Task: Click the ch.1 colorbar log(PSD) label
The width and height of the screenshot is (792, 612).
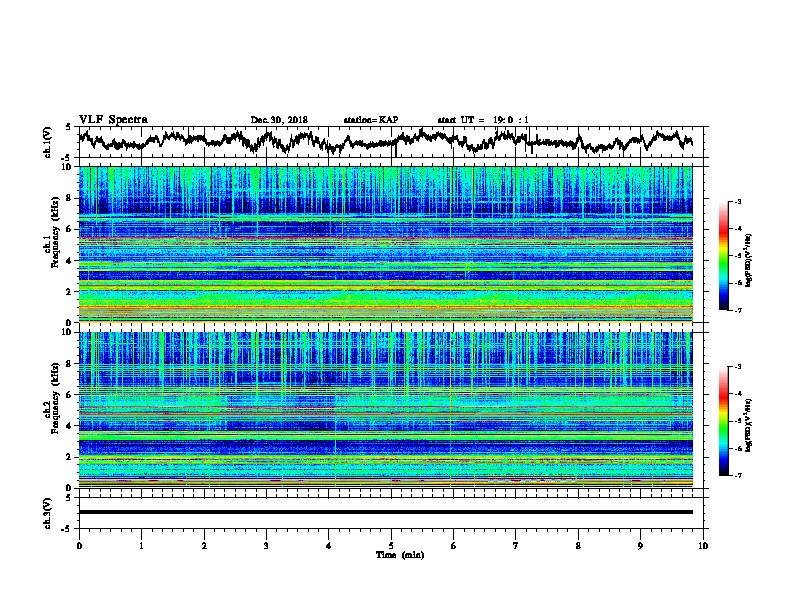Action: (749, 261)
